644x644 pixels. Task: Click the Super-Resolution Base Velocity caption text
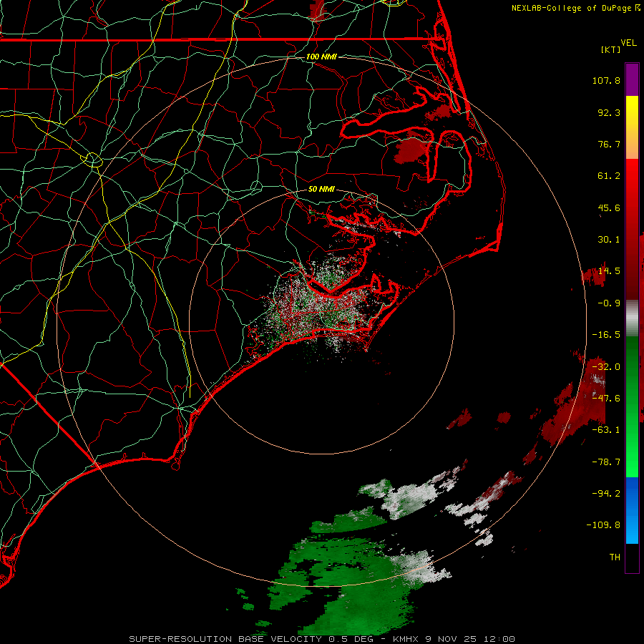(x=322, y=639)
